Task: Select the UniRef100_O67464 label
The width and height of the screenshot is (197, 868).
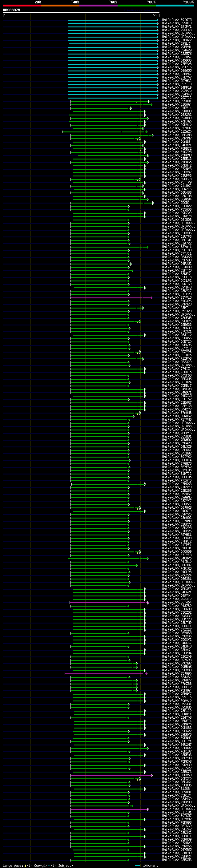Action: pyautogui.click(x=177, y=602)
